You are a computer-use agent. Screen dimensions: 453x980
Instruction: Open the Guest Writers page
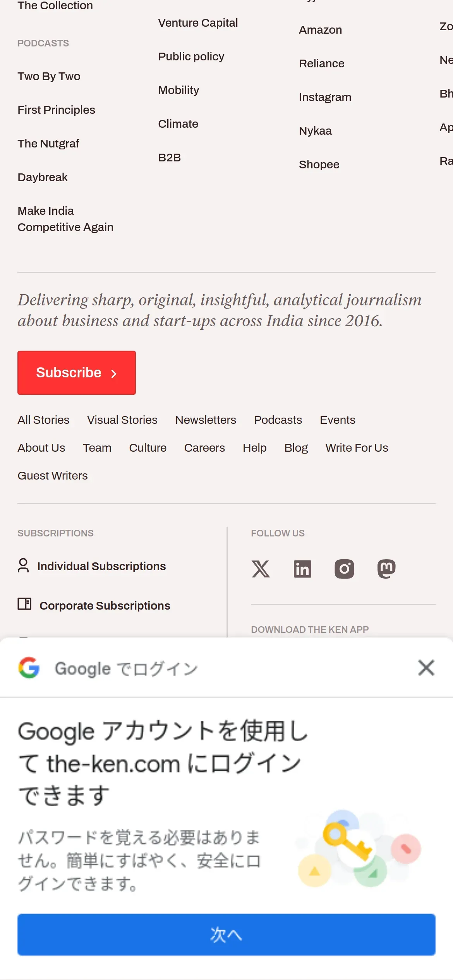point(53,476)
